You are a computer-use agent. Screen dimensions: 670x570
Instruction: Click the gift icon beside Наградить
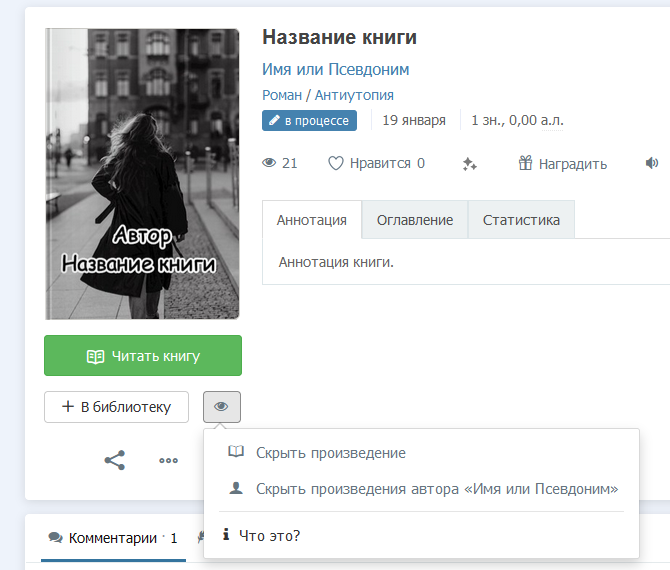click(x=525, y=163)
